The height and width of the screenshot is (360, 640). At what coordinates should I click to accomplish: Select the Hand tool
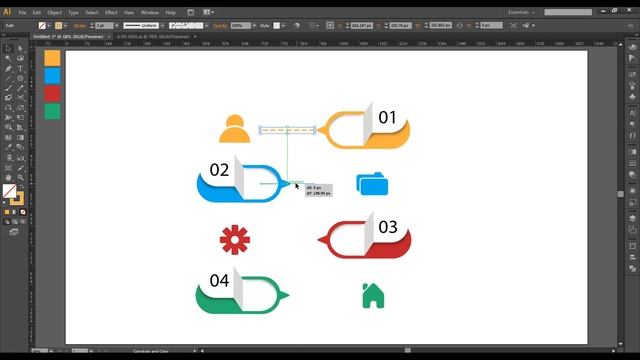click(8, 178)
